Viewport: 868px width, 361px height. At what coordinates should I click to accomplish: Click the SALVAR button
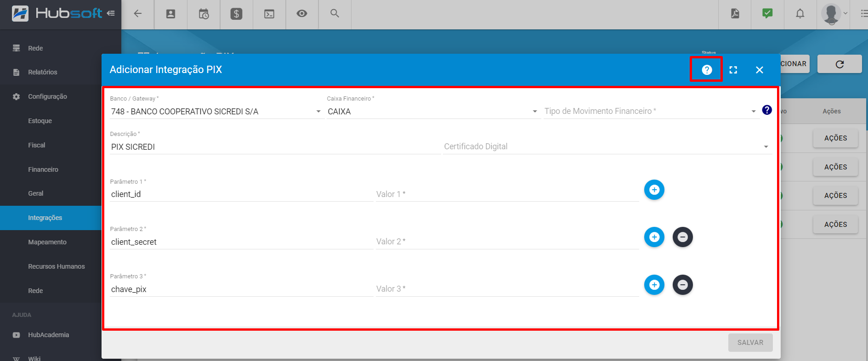coord(750,343)
